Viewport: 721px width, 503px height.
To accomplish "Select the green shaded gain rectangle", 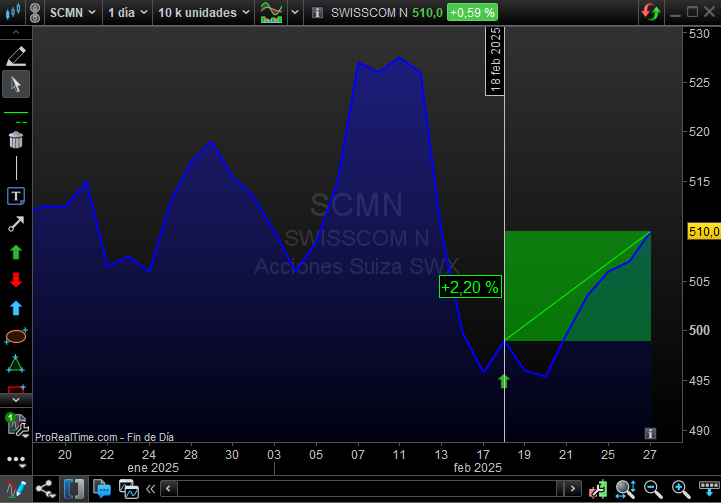I will click(578, 286).
